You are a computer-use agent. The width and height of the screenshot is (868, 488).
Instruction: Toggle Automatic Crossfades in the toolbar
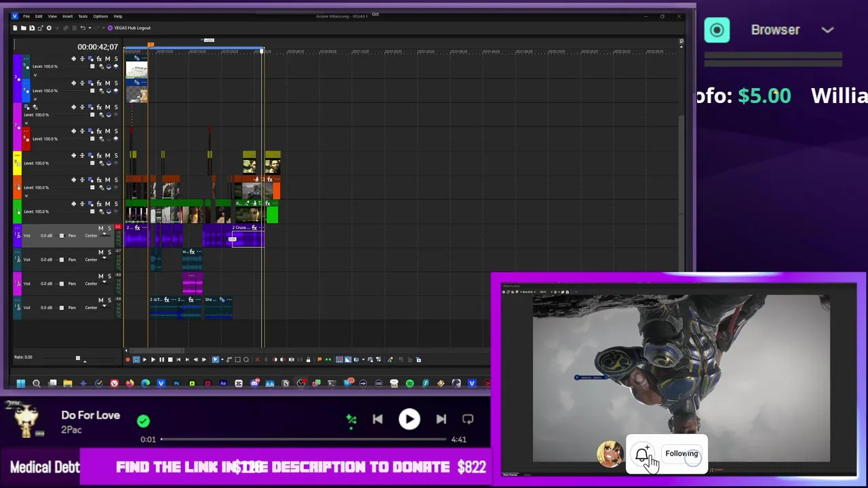point(348,359)
